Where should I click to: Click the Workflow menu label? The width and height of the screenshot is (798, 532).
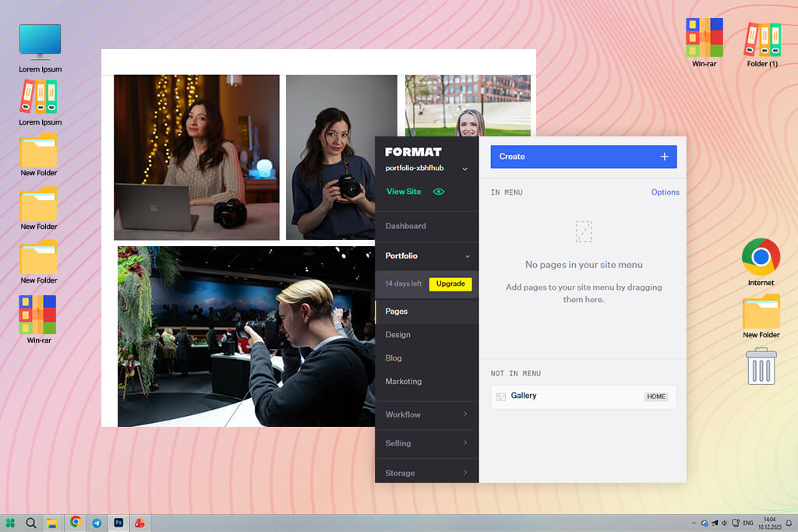click(x=403, y=414)
